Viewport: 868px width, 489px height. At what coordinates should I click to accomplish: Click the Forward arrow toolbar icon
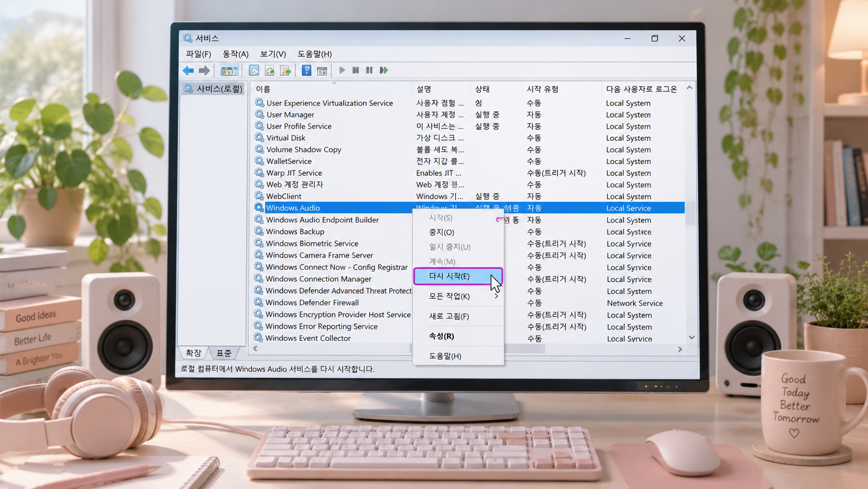(x=205, y=70)
